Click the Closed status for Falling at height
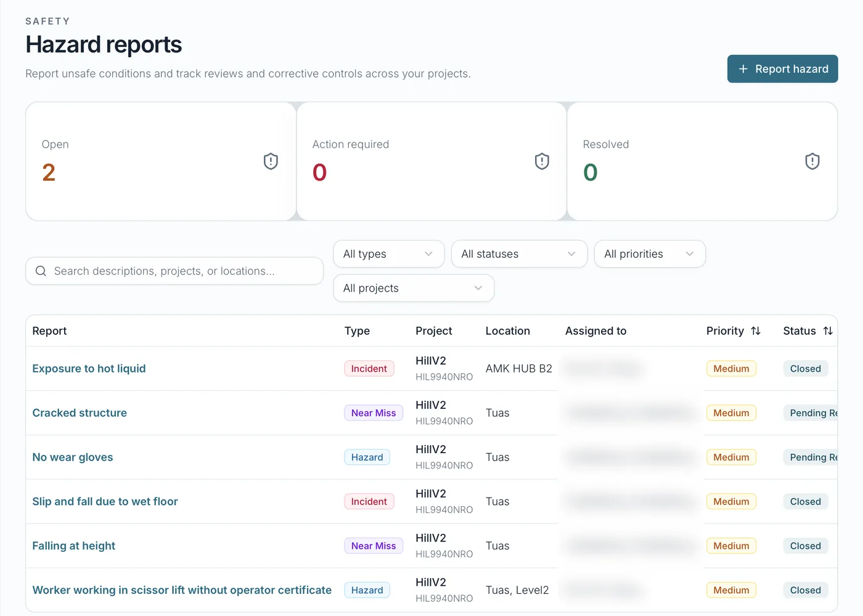 806,546
